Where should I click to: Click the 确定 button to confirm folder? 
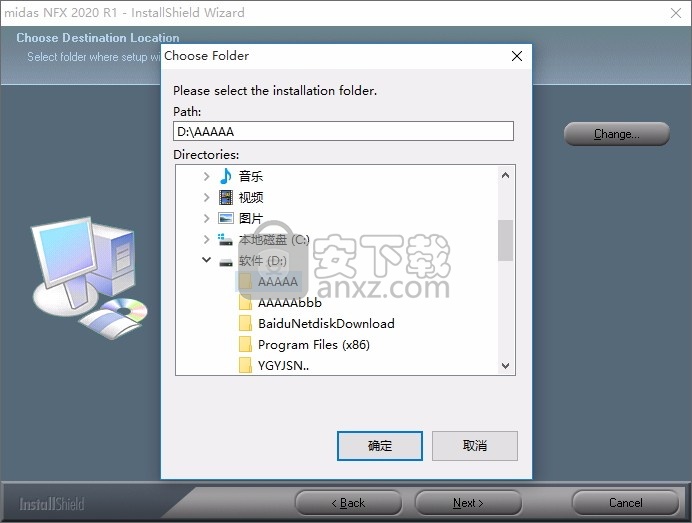coord(380,446)
